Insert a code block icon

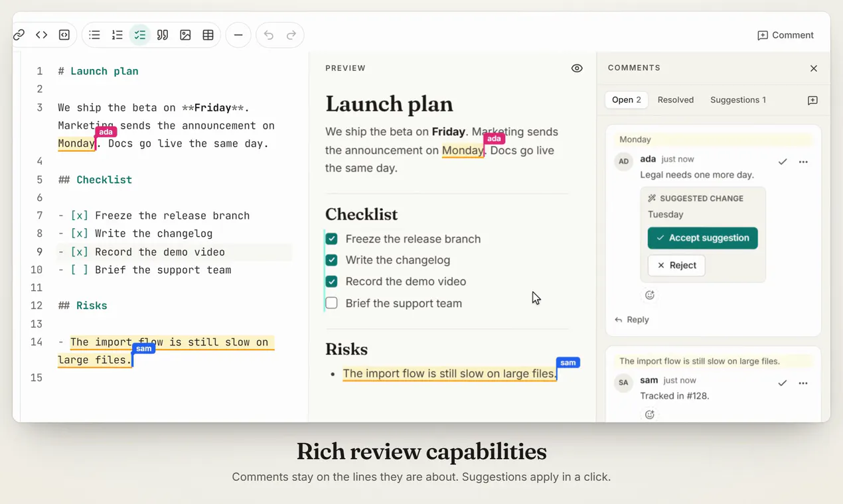click(64, 35)
